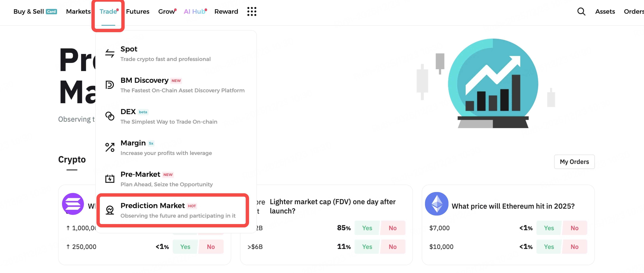Open the Assets menu
The height and width of the screenshot is (273, 644).
pyautogui.click(x=605, y=11)
